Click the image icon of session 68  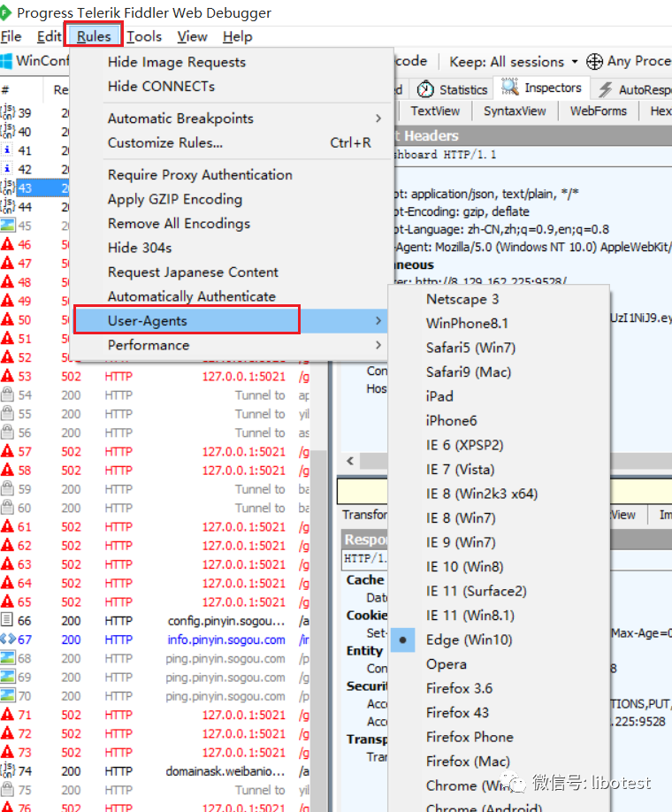click(8, 658)
